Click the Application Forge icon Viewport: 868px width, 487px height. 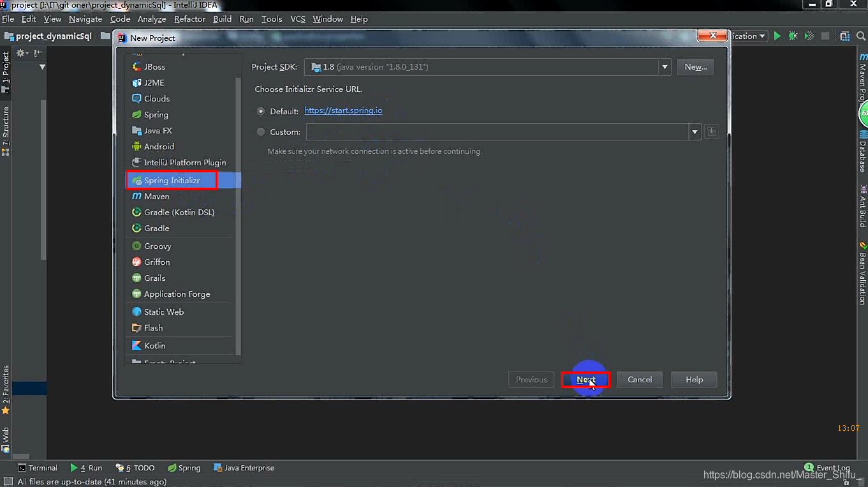coord(136,294)
